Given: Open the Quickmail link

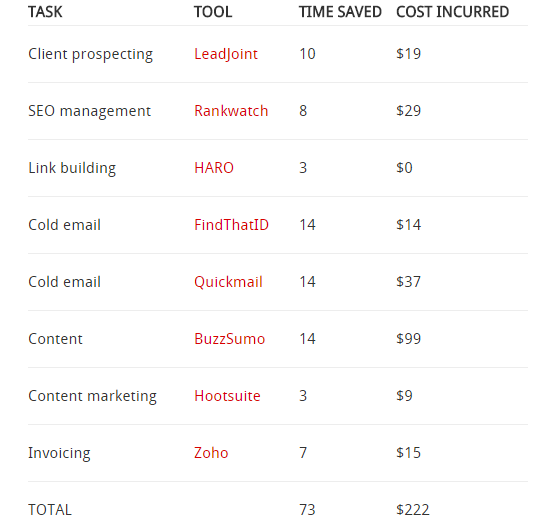Looking at the screenshot, I should pos(228,282).
